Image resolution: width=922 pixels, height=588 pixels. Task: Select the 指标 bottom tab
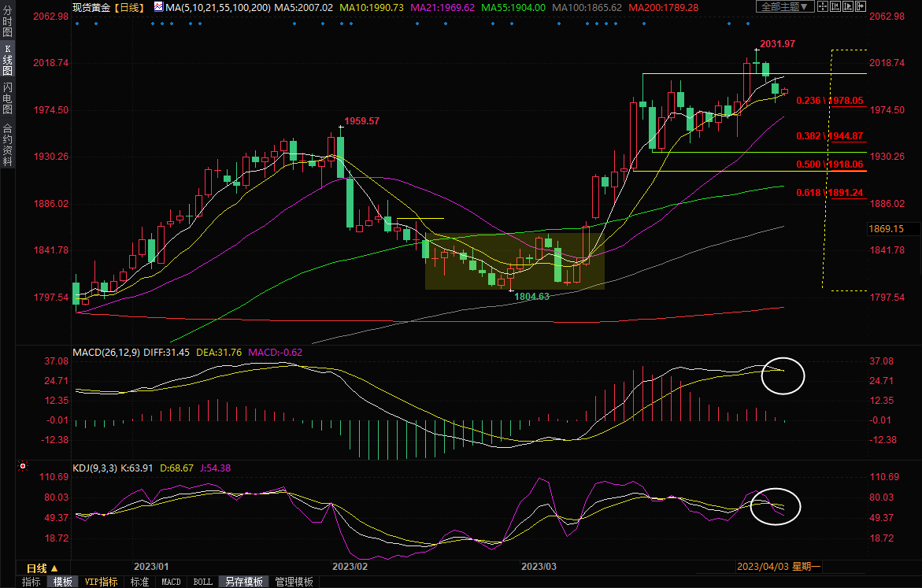31,582
